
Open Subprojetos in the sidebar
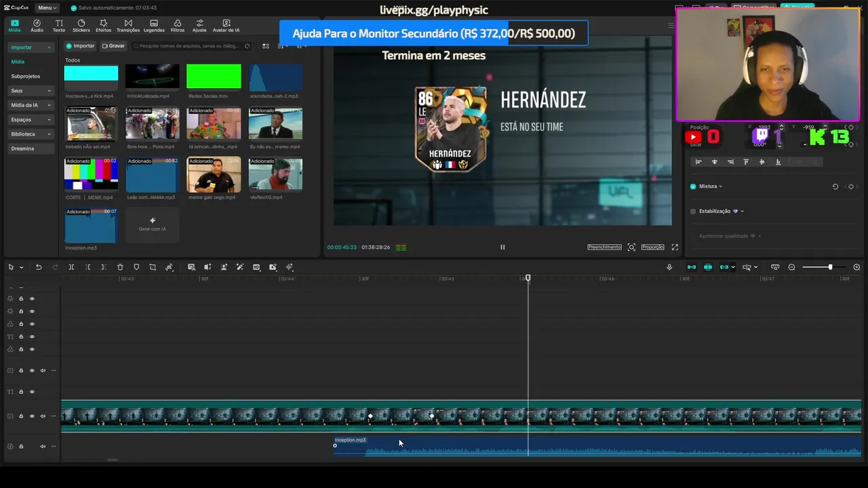pos(26,77)
